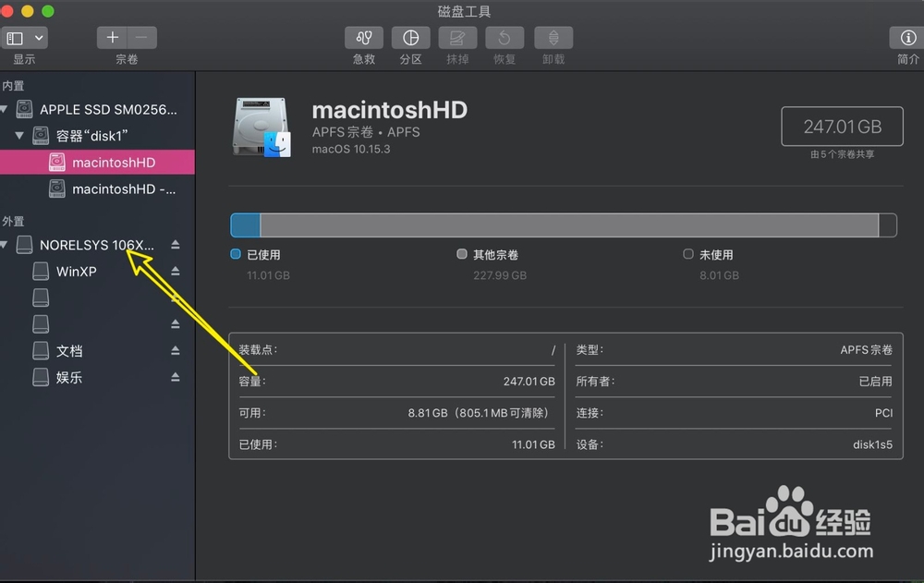Click the 已使用 blue legend marker
924x583 pixels.
coord(236,254)
